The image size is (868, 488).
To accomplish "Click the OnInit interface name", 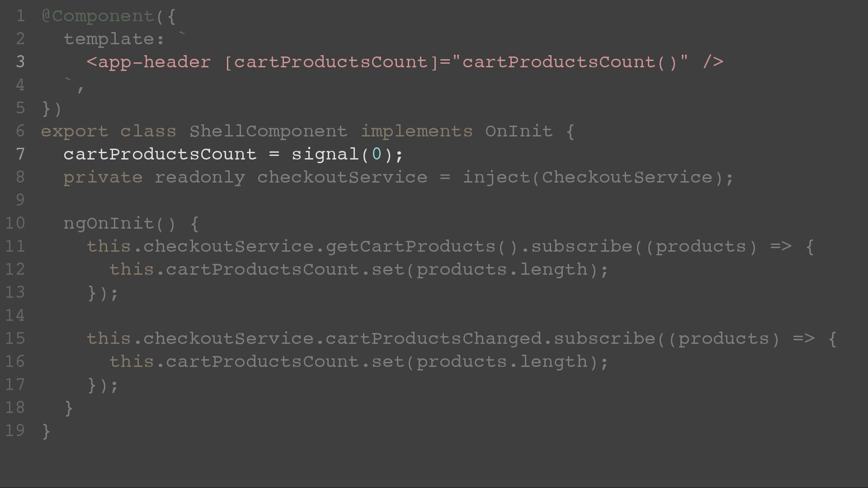I will 519,131.
